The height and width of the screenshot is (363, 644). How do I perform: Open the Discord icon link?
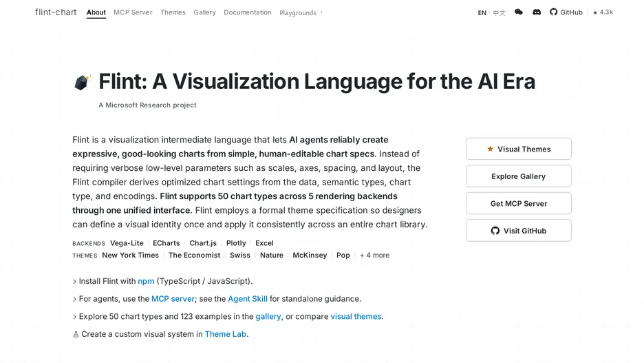[x=537, y=12]
